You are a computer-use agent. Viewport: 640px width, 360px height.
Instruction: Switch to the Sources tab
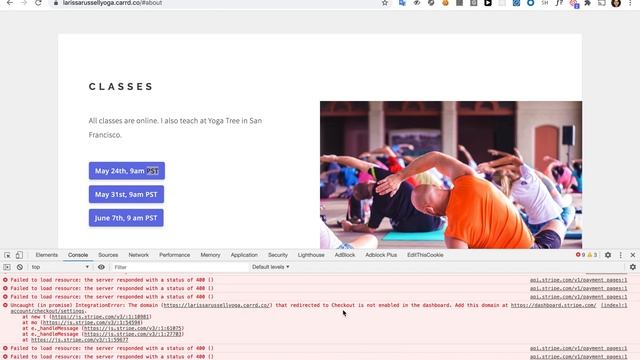(108, 255)
